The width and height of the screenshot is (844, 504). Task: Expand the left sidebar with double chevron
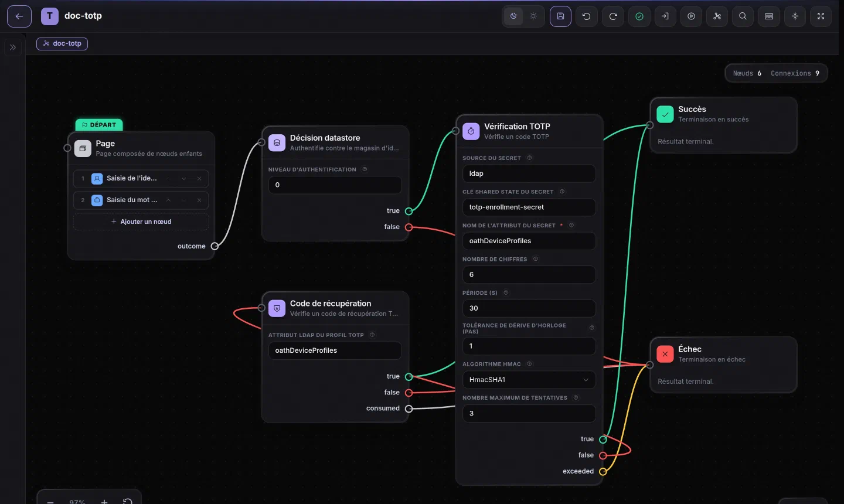(x=13, y=47)
